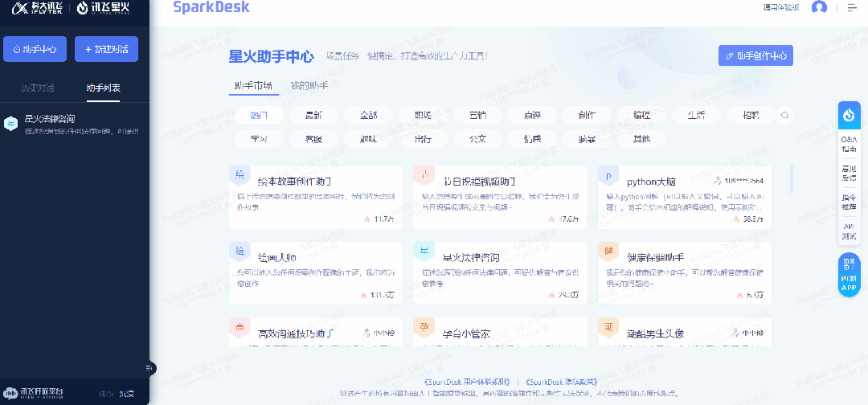Open the 星火法律咨询 market card

(500, 272)
